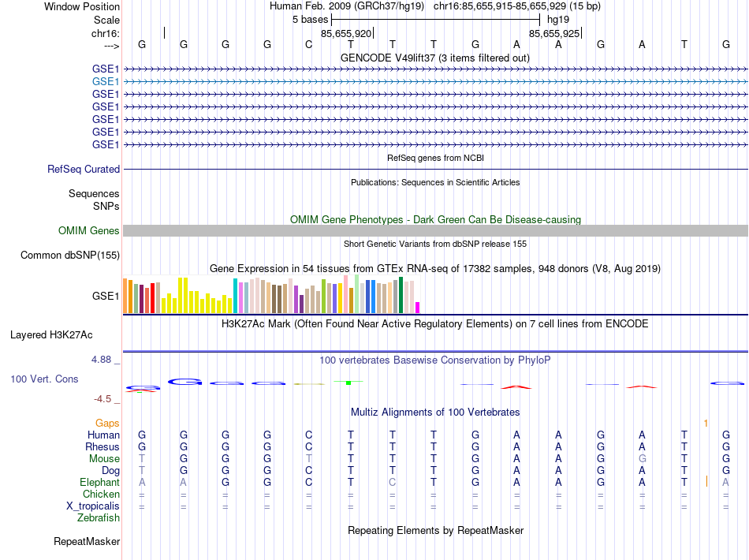This screenshot has height=560, width=749.
Task: Click the magenta GTEx expression bar
Action: [418, 308]
